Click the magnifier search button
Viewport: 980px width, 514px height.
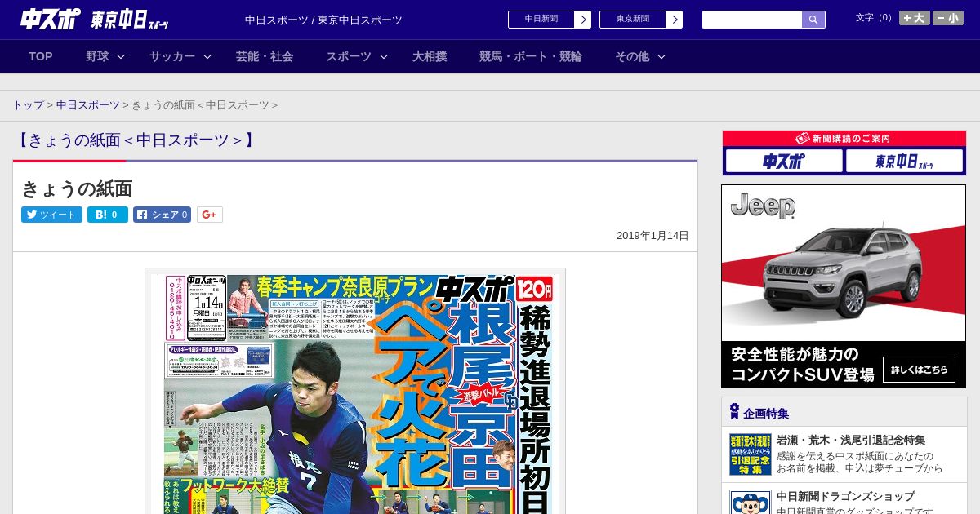(x=813, y=20)
